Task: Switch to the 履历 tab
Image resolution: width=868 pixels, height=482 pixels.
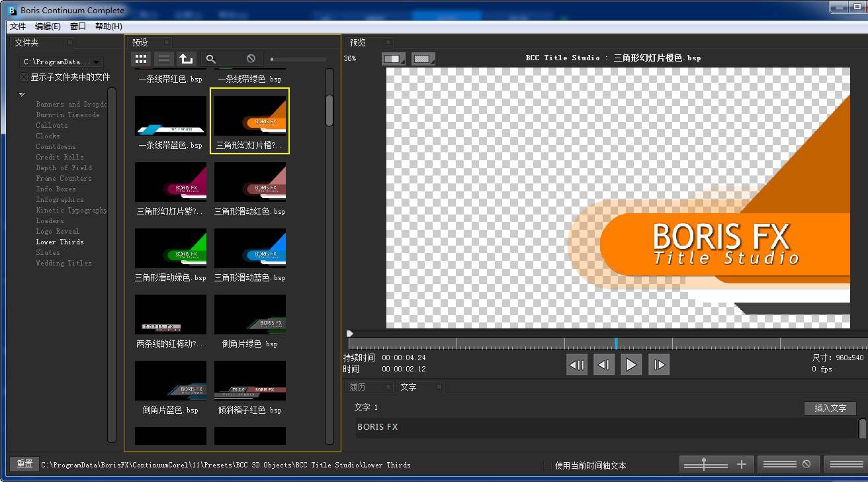Action: 357,387
